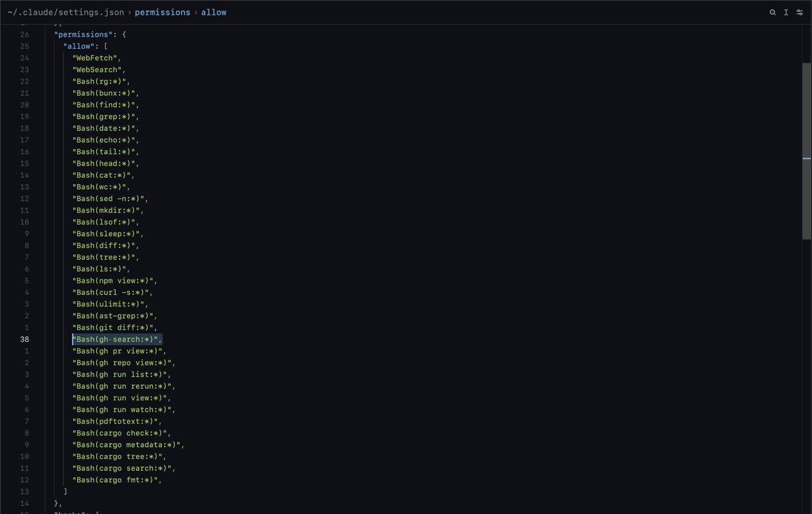The width and height of the screenshot is (812, 514).
Task: Click the "Bash(cat:*)" entry
Action: point(104,175)
